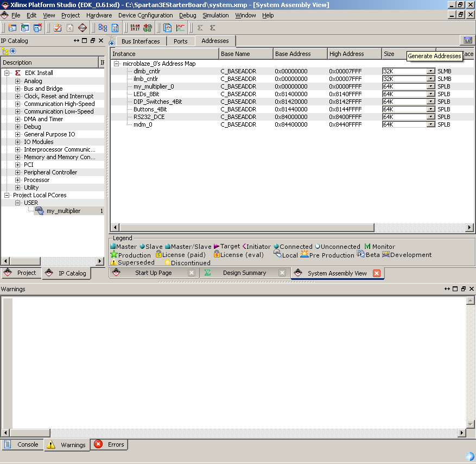The image size is (476, 464).
Task: Sort by High Address column header
Action: click(x=354, y=54)
